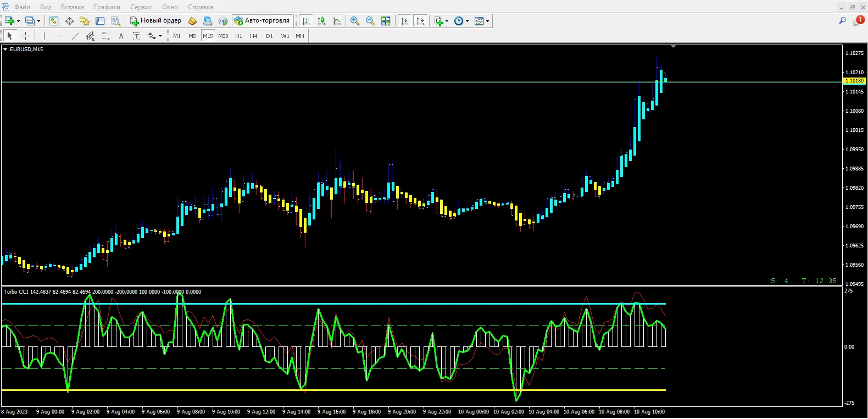Screen dimensions: 868x419
Task: Toggle the Авто-торговля button
Action: pyautogui.click(x=262, y=21)
